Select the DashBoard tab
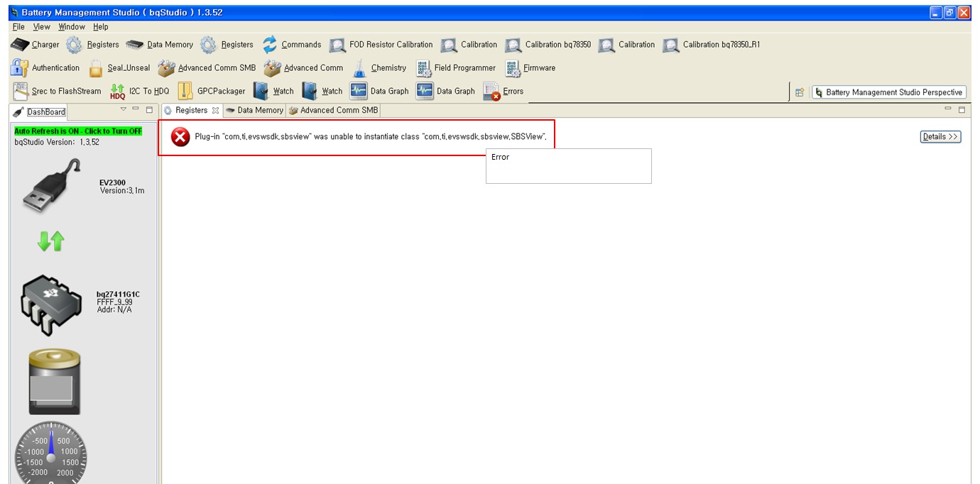This screenshot has height=484, width=980. point(40,111)
